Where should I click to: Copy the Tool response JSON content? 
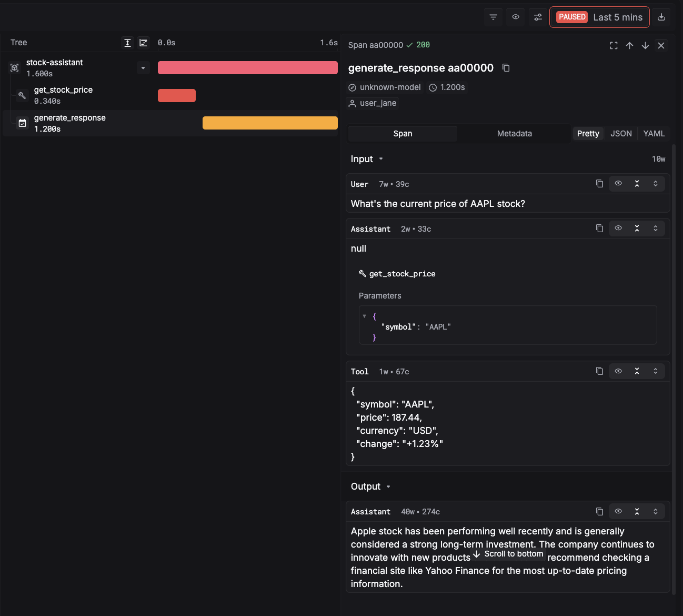[599, 371]
